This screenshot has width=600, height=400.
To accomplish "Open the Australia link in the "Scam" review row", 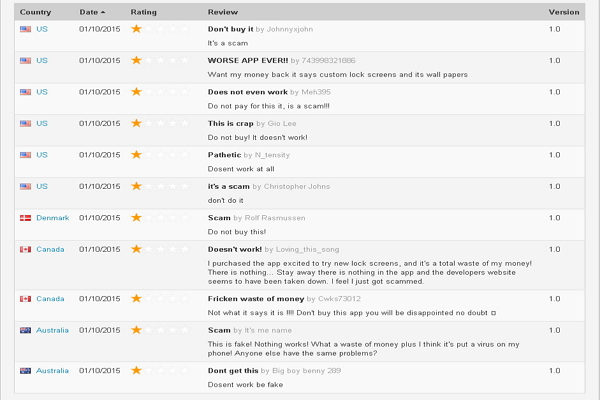I will click(x=53, y=330).
